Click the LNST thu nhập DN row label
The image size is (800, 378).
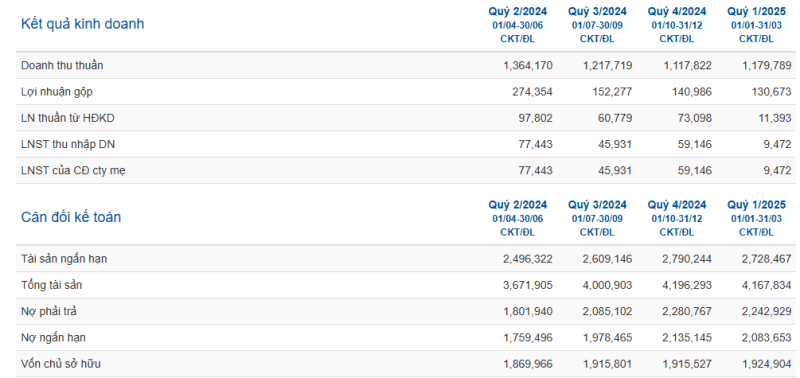click(68, 144)
